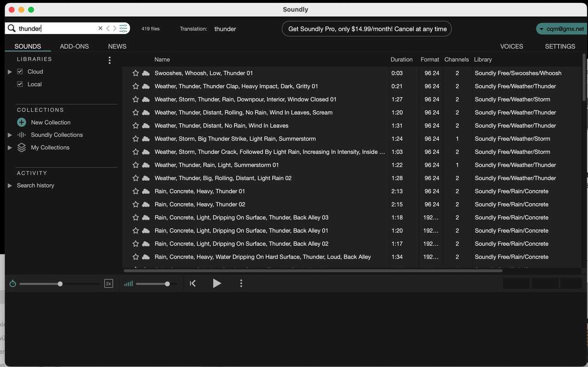Click Soundly Free/Swooshes/Whoosh library cell
Image resolution: width=588 pixels, height=367 pixels.
tap(518, 73)
